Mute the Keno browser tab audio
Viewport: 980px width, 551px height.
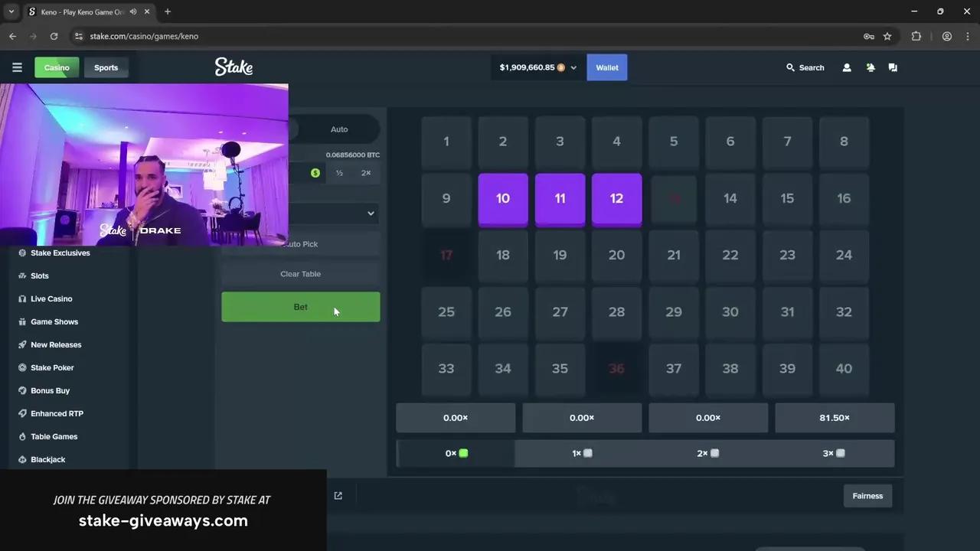coord(133,12)
